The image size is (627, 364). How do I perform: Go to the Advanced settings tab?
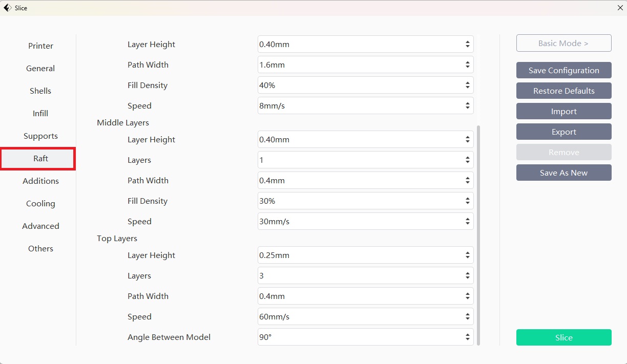coord(40,226)
